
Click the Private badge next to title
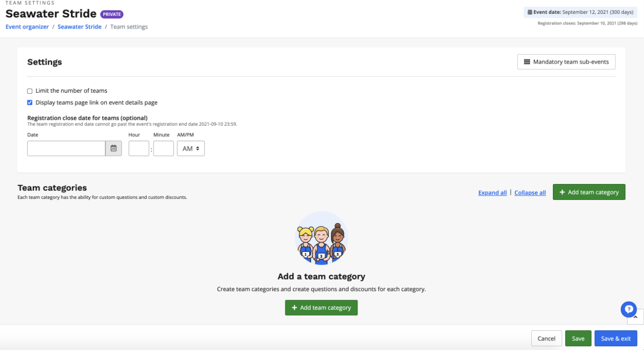coord(112,14)
